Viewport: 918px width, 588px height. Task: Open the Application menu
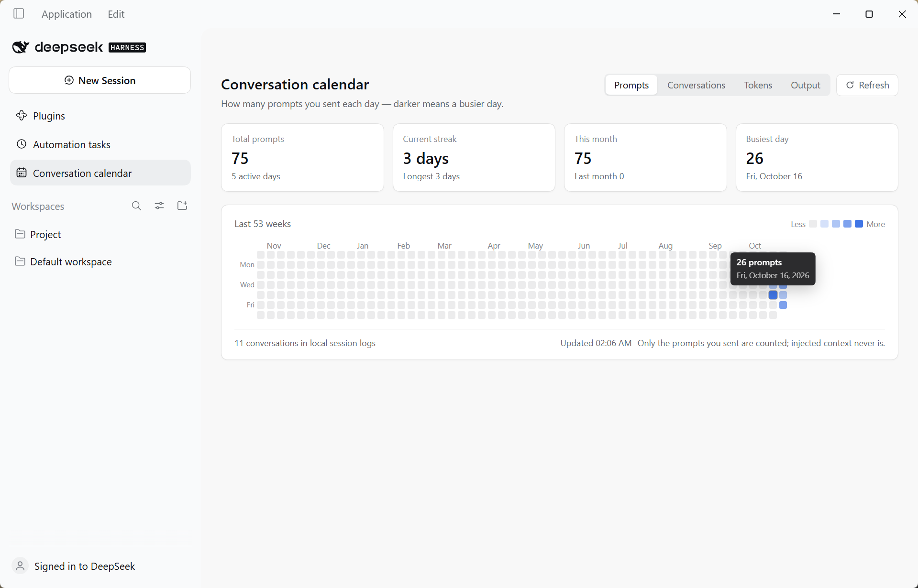tap(66, 14)
